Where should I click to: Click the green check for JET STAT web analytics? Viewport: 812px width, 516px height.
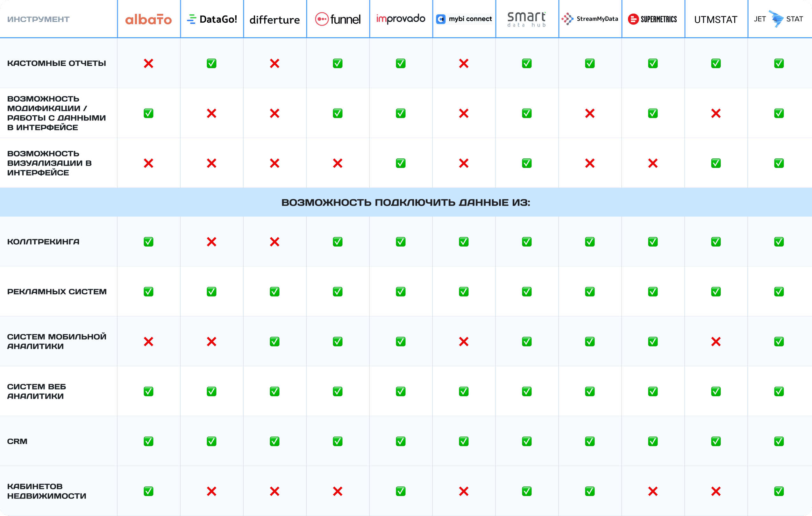click(779, 391)
